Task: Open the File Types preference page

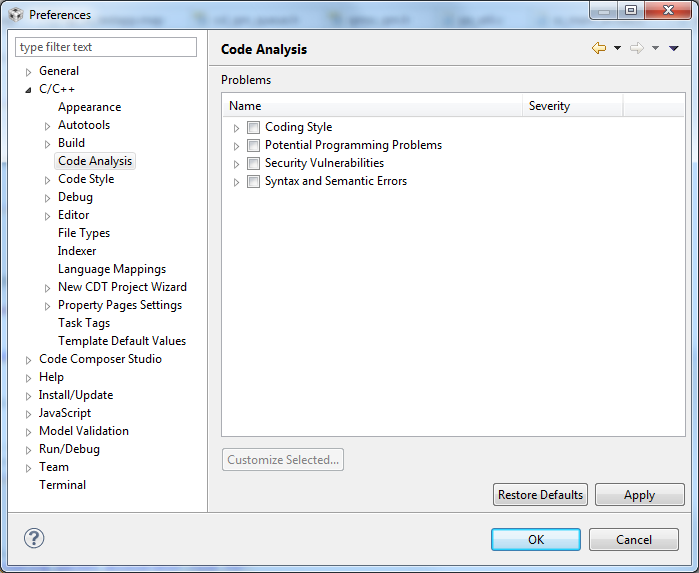Action: point(84,233)
